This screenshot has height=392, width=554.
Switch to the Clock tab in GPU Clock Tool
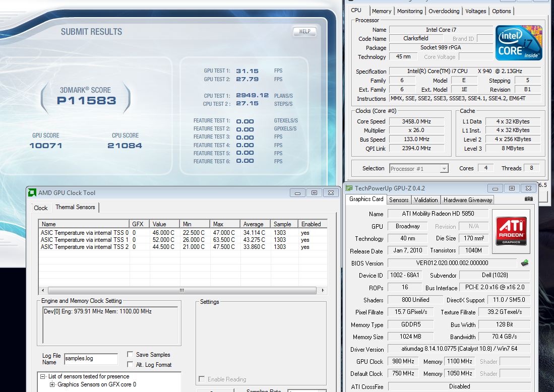(x=41, y=208)
